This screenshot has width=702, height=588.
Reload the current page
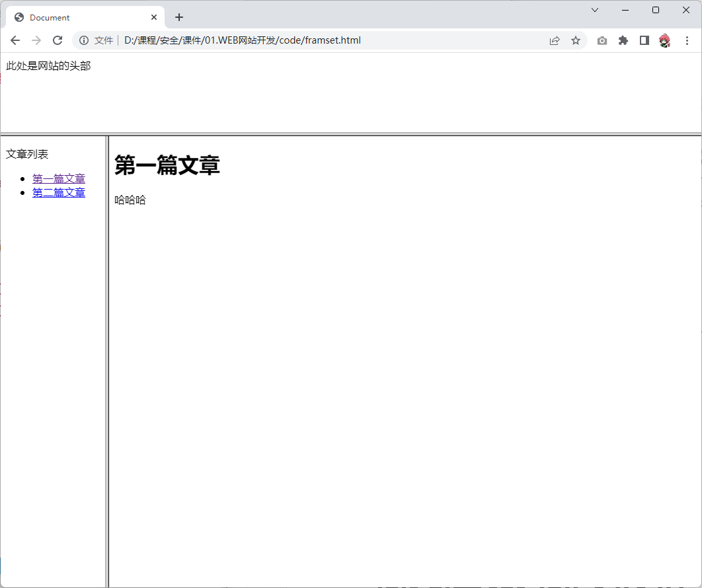(x=58, y=40)
